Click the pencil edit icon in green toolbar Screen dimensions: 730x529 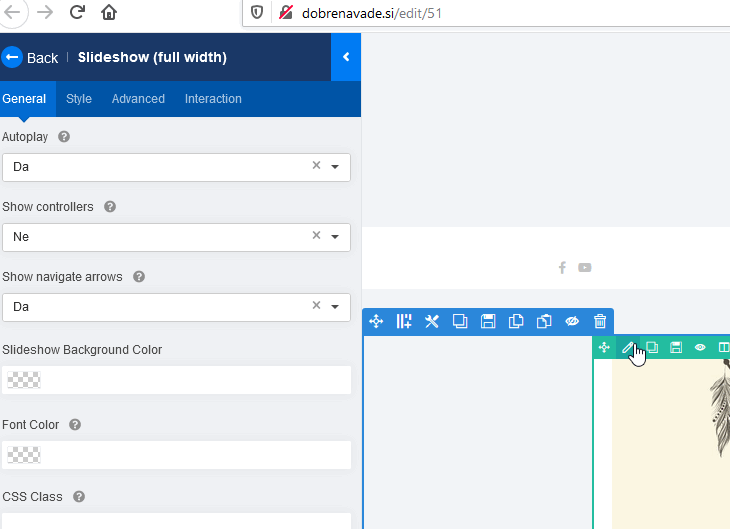(628, 348)
